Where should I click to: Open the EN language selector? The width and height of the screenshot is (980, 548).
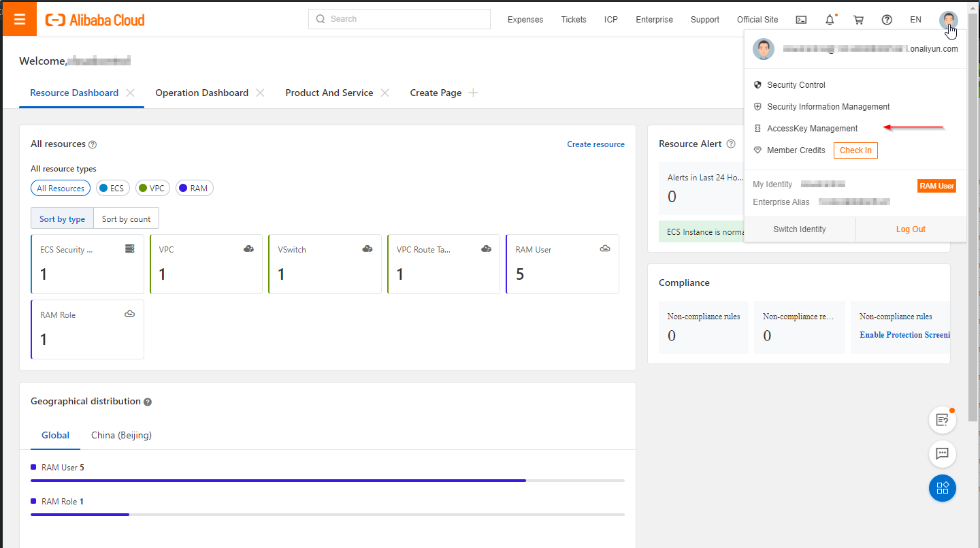tap(915, 20)
